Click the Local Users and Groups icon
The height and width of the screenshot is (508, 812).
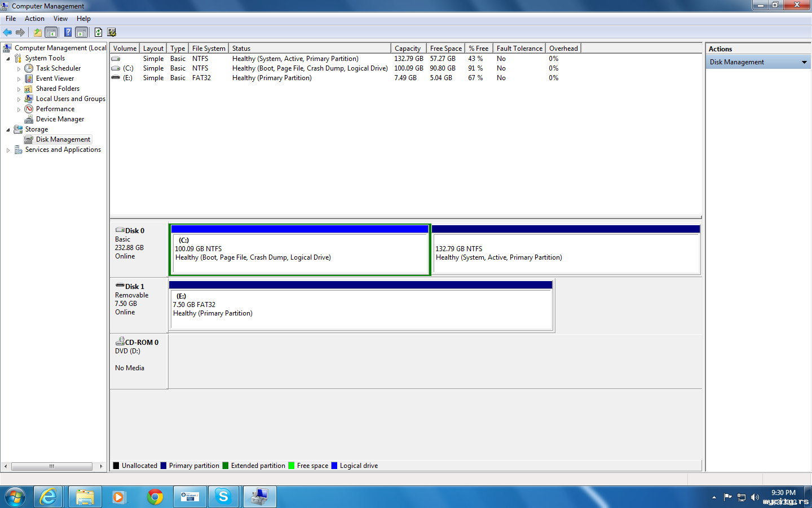[29, 99]
